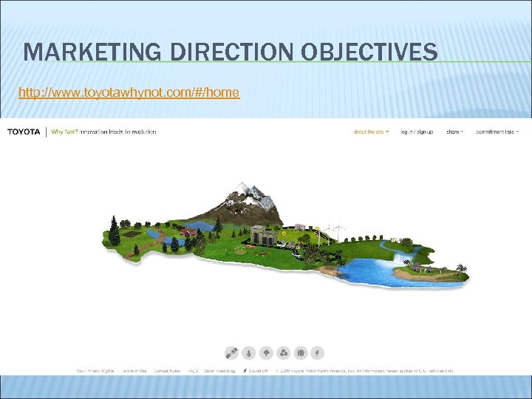This screenshot has width=532, height=399.
Task: Expand the 'commitment lists' dropdown
Action: (497, 132)
